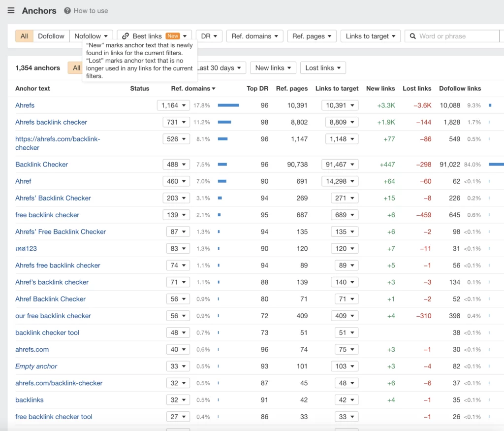Select the All link type filter
This screenshot has width=504, height=431.
(x=24, y=36)
